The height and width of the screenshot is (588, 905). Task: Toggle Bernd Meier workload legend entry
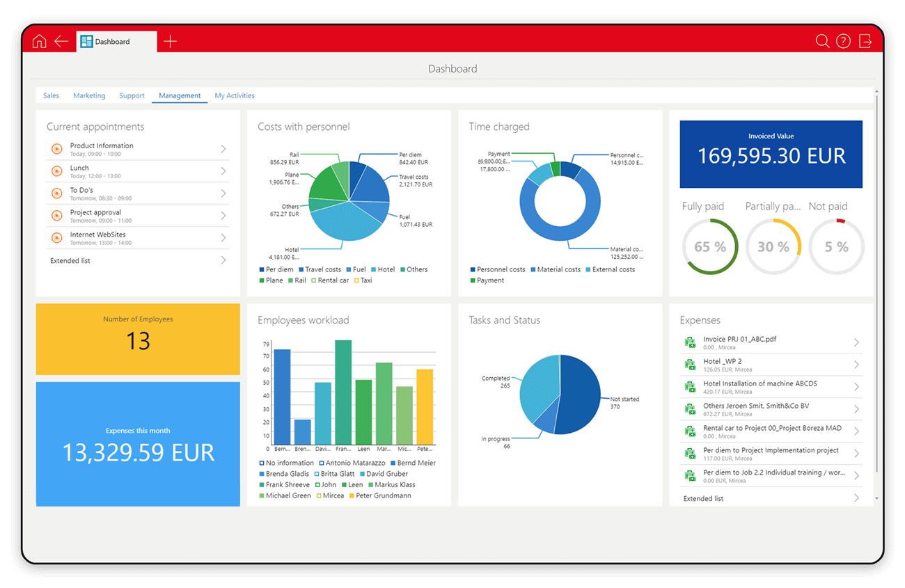[413, 463]
